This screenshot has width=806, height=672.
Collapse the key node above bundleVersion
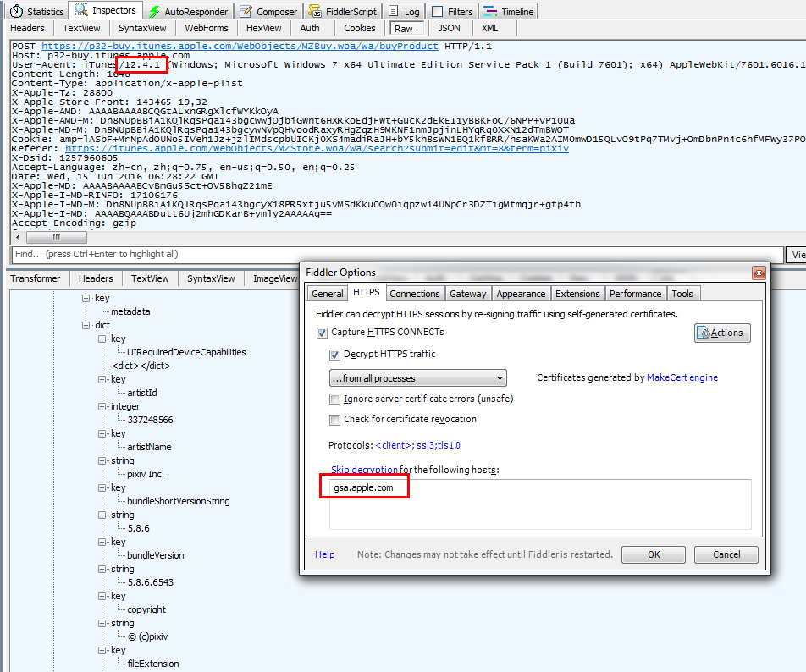102,542
